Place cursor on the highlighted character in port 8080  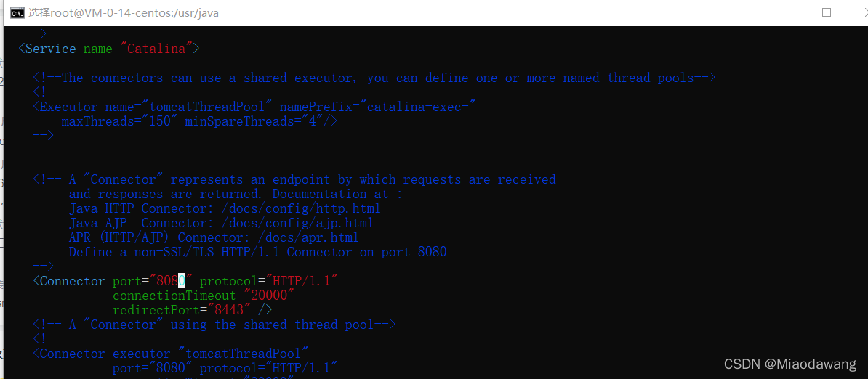tap(182, 281)
